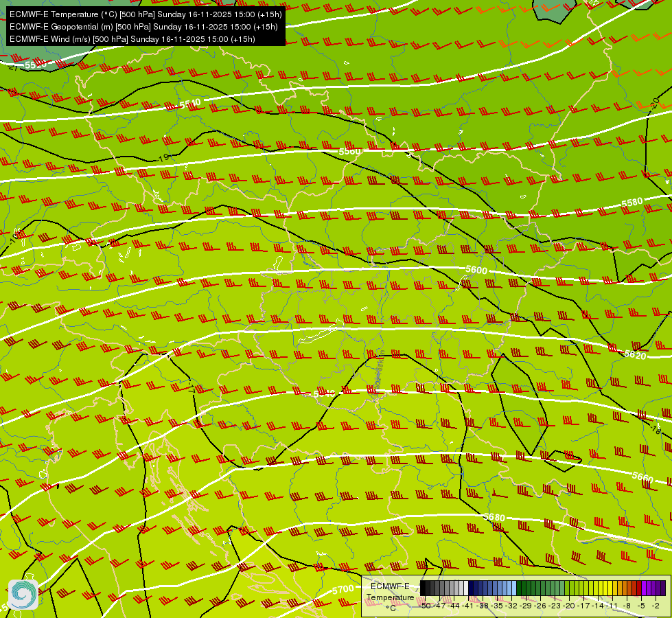The height and width of the screenshot is (618, 672).
Task: Click the -17 value on the legend
Action: pos(583,606)
